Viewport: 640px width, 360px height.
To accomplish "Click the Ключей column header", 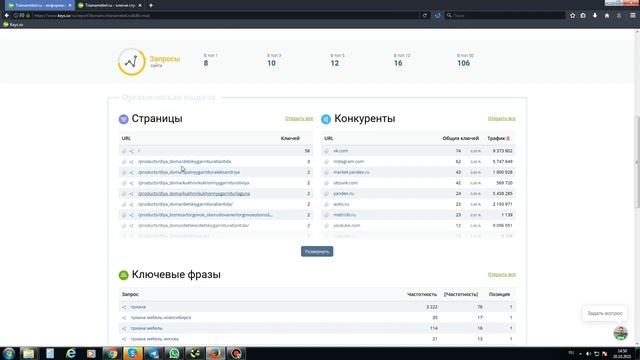I will (290, 138).
